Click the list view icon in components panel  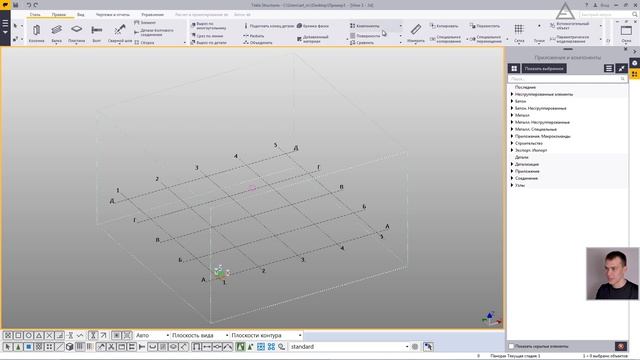(609, 69)
